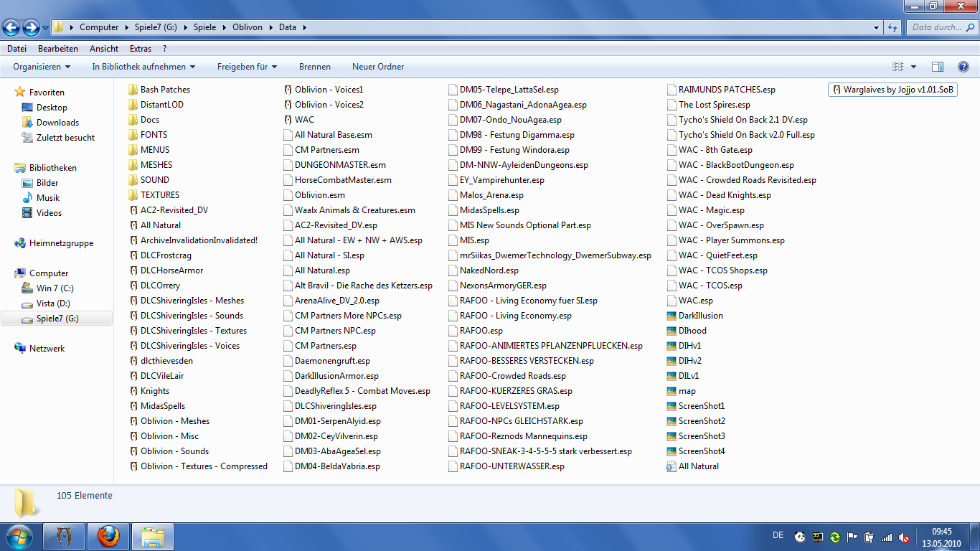
Task: Click the Back navigation arrow button
Action: pyautogui.click(x=11, y=27)
